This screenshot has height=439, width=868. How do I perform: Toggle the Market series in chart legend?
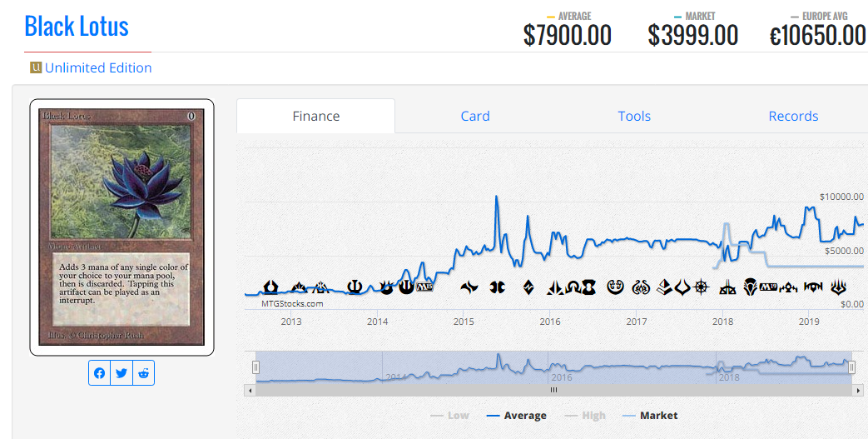650,415
